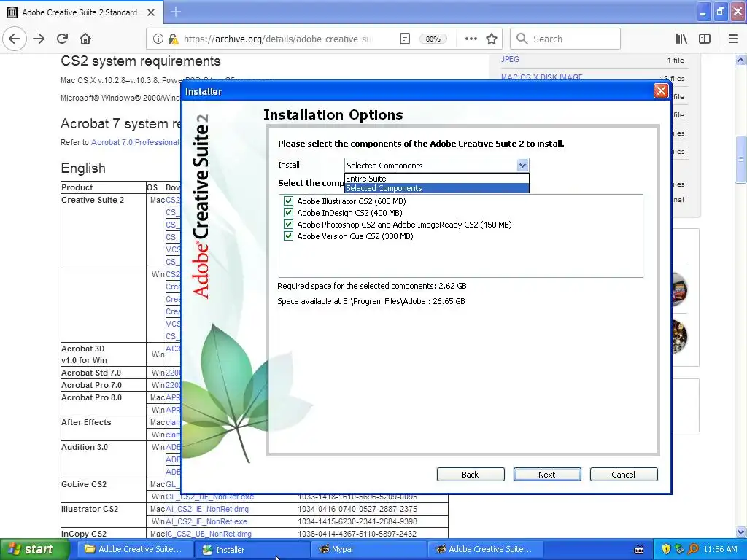Switch to Adobe Creative Suite folder taskbar item
The width and height of the screenshot is (747, 560).
pos(134,549)
